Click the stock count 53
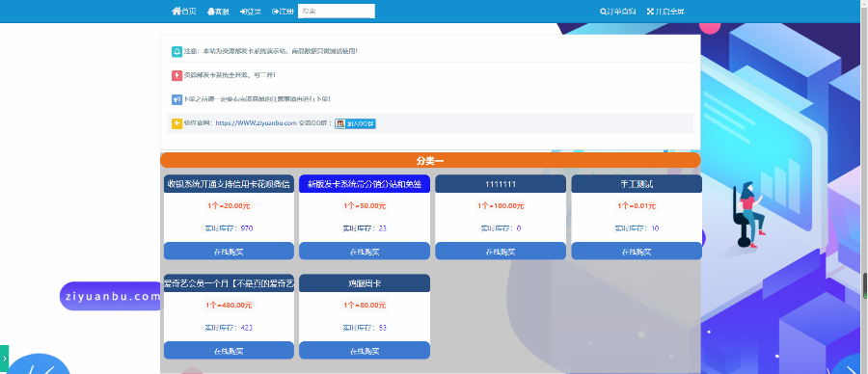 (383, 328)
